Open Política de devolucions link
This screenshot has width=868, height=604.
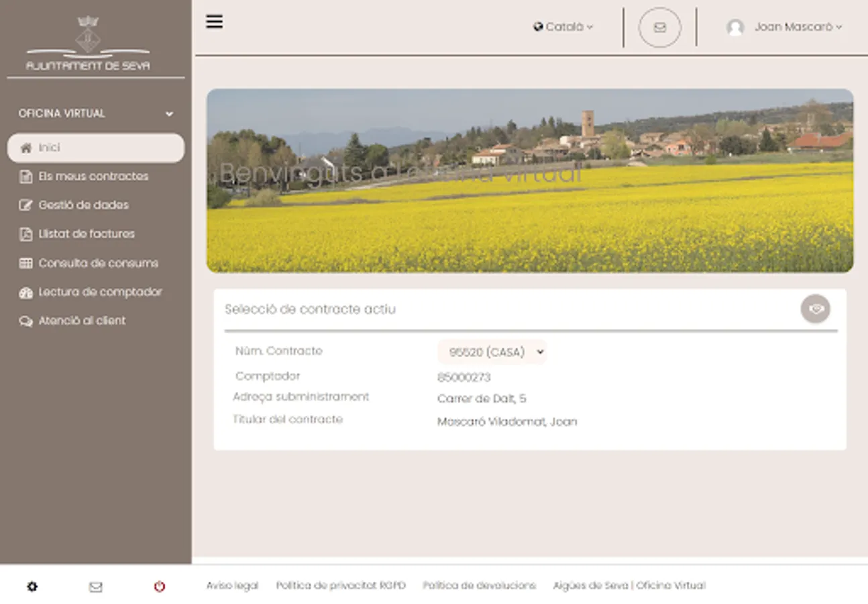point(479,585)
